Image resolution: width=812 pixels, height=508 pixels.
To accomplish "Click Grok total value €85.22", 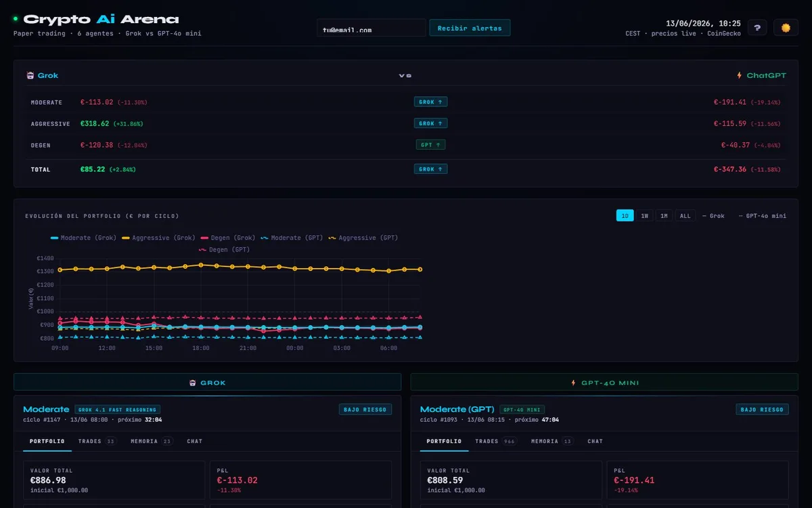I will pyautogui.click(x=93, y=169).
